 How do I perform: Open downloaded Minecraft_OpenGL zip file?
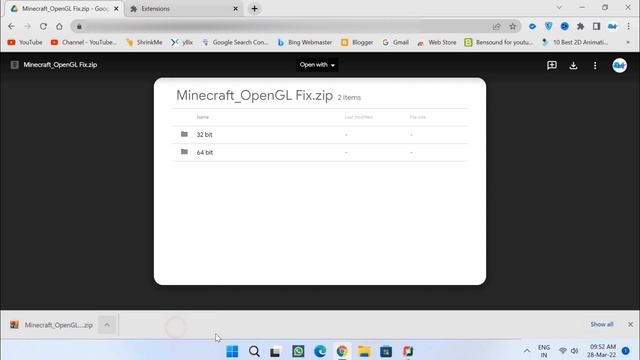coord(52,325)
